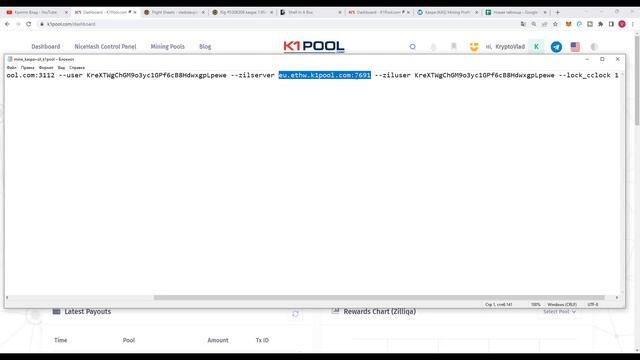Switch to the Google Sheets tab

point(515,12)
